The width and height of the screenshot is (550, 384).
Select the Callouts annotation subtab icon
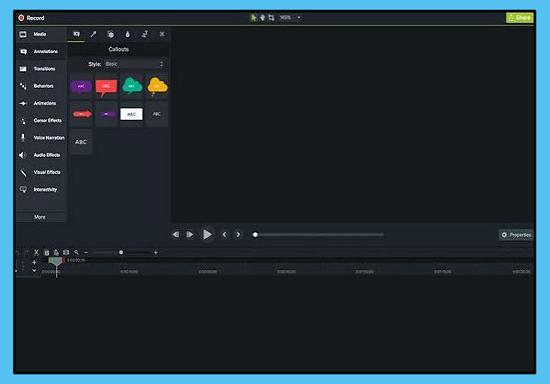[x=76, y=34]
